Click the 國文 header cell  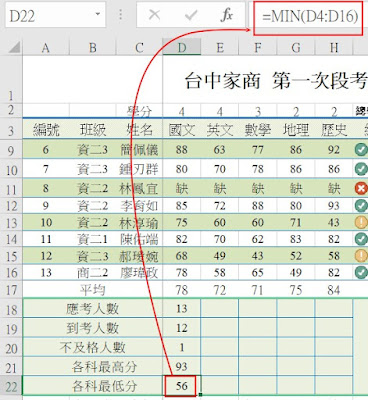click(182, 129)
